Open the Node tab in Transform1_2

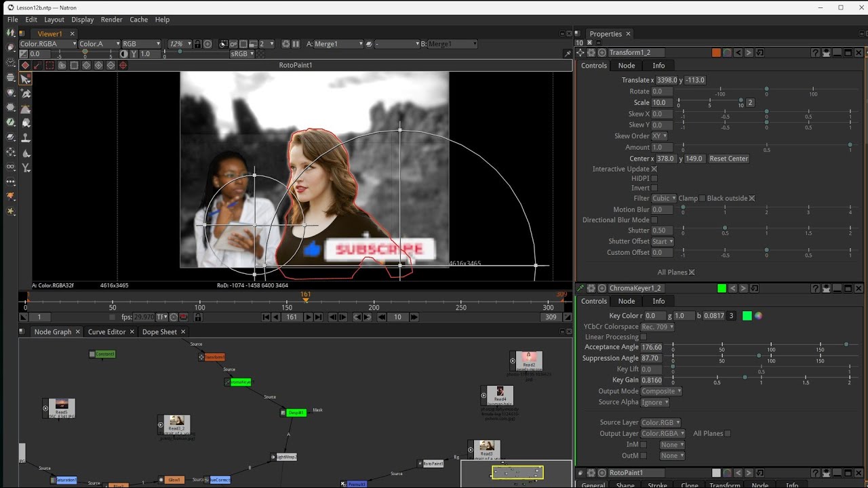click(627, 65)
